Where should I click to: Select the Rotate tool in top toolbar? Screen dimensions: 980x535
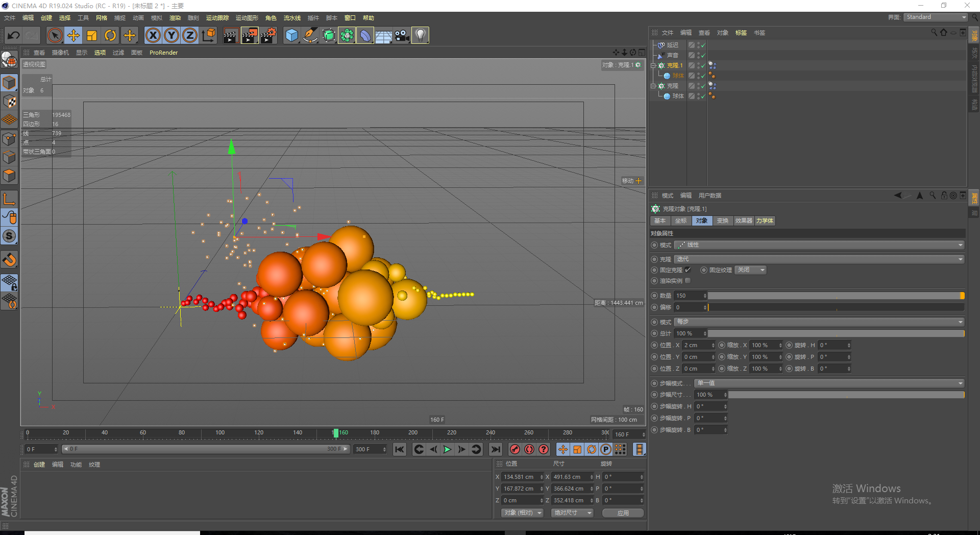click(x=110, y=35)
